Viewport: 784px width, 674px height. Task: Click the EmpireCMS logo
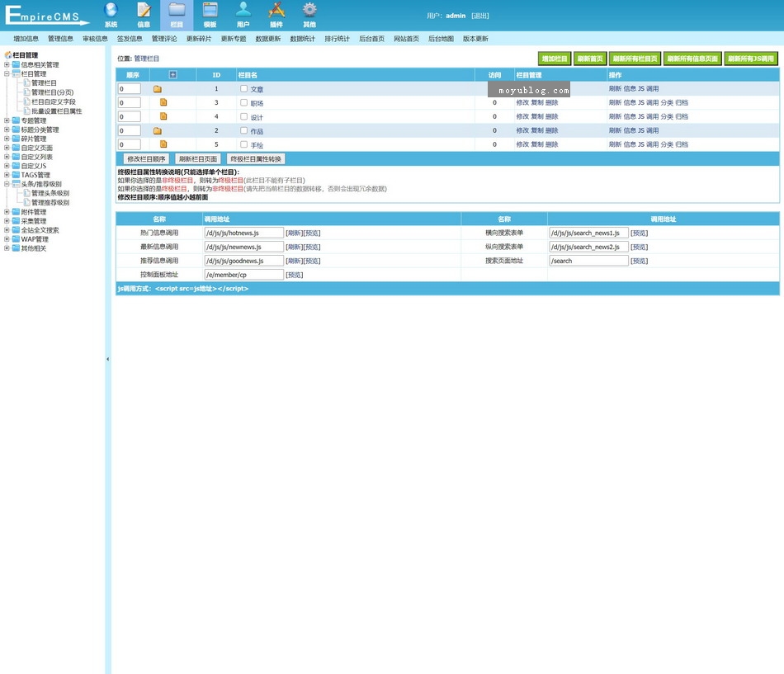coord(46,15)
